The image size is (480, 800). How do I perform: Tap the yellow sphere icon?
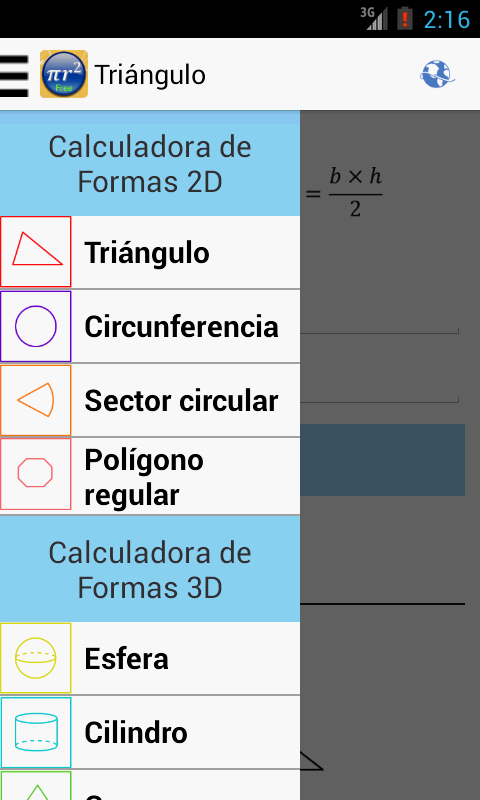(x=36, y=658)
